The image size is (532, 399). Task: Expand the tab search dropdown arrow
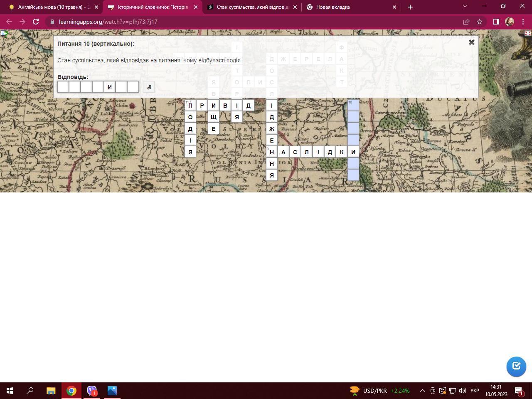[x=465, y=6]
